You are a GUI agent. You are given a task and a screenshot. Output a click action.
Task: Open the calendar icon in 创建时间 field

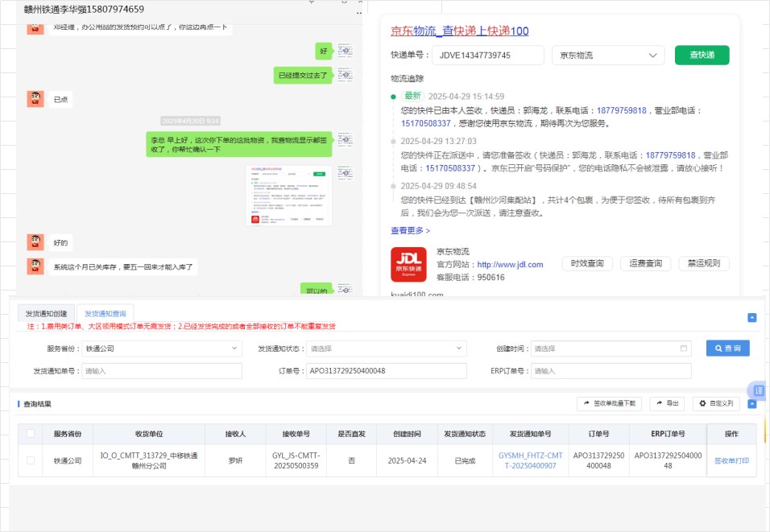tap(684, 348)
